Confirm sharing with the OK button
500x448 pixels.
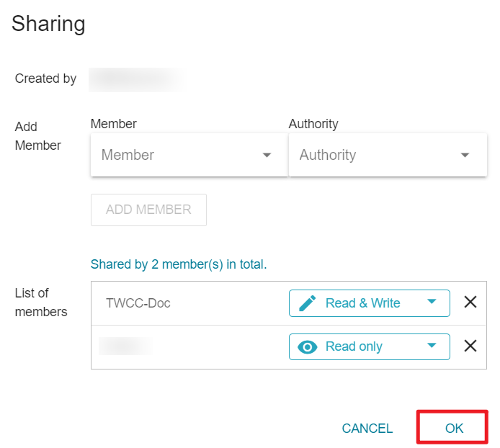[454, 428]
